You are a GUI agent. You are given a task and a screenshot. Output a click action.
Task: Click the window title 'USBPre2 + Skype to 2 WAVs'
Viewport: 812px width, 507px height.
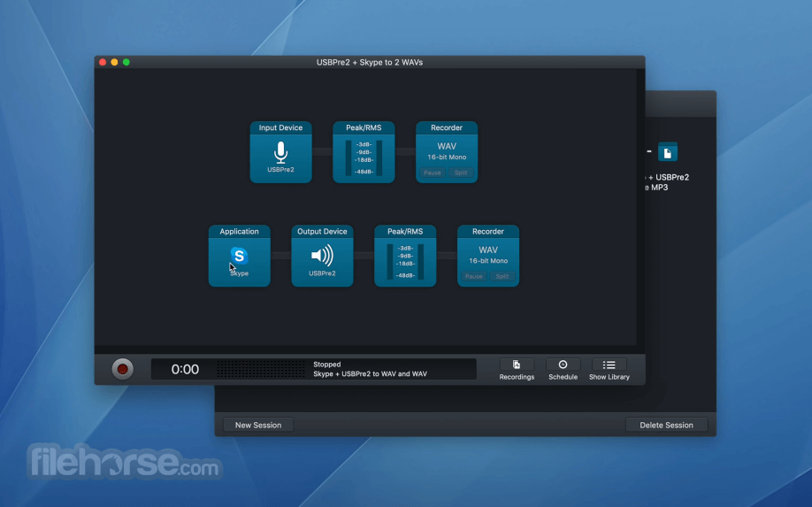click(x=369, y=62)
